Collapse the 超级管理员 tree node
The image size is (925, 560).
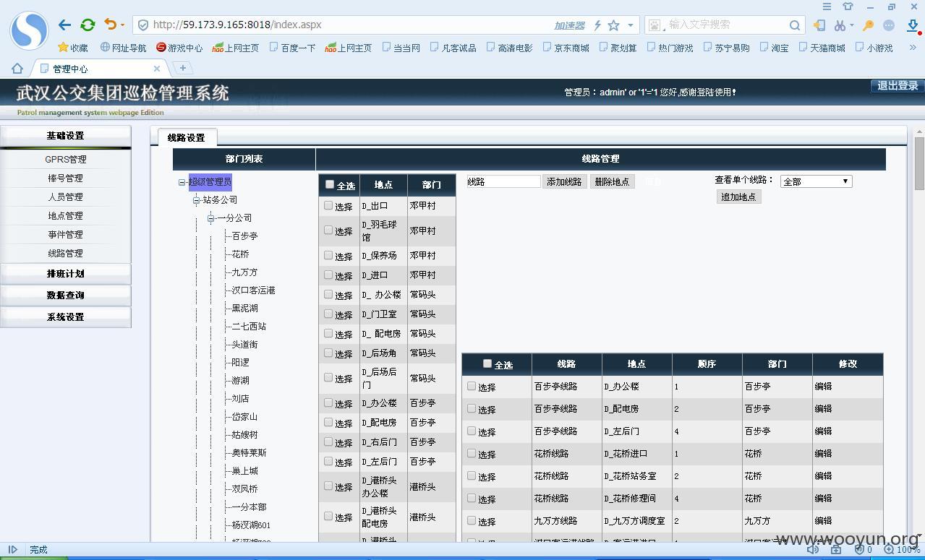click(182, 182)
